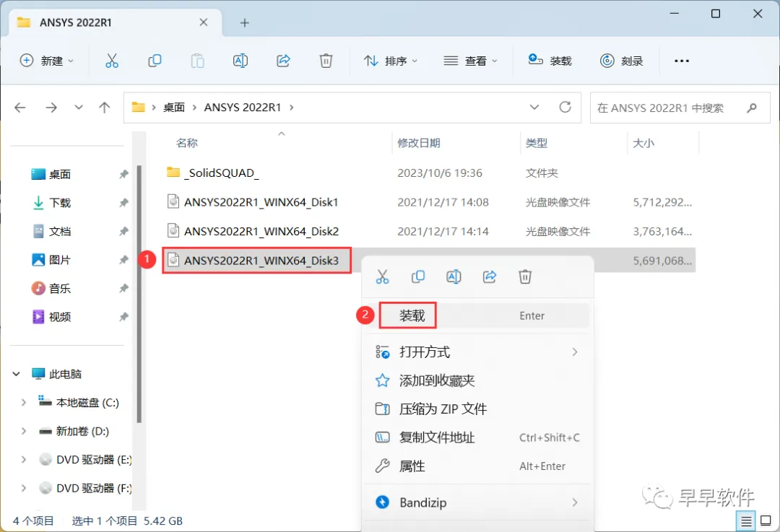
Task: Click the Share icon in the toolbar
Action: 283,61
